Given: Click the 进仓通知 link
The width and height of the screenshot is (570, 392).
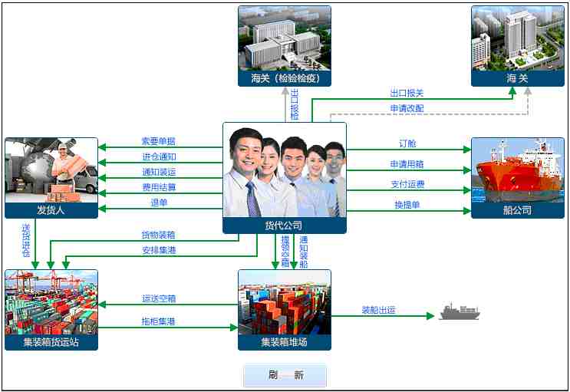Looking at the screenshot, I should [159, 156].
